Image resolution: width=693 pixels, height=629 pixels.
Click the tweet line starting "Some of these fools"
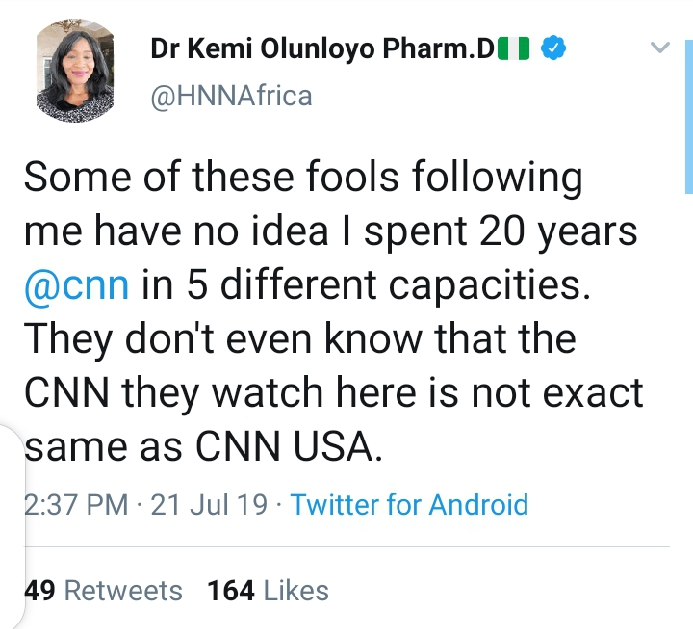pyautogui.click(x=302, y=178)
